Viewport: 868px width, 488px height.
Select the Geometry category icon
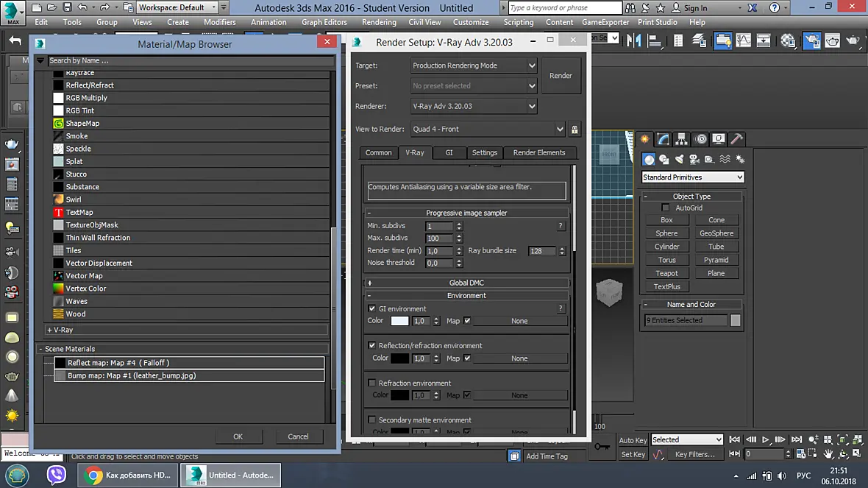[649, 160]
